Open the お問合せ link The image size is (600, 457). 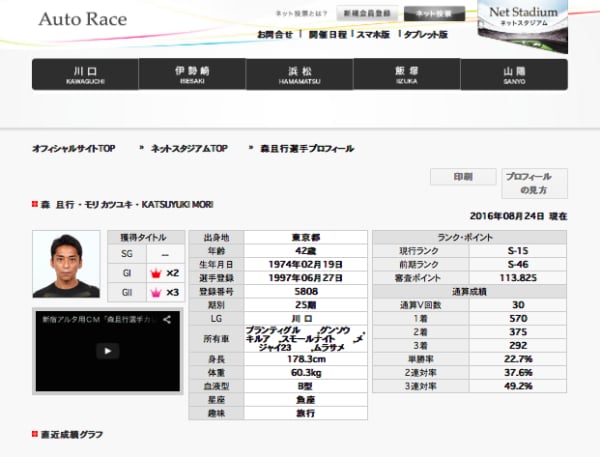click(x=275, y=34)
